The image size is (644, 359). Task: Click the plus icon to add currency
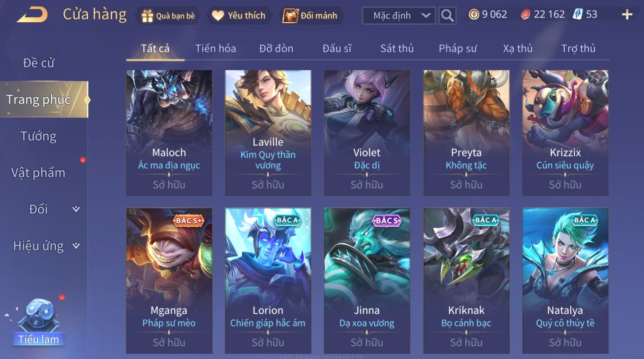[627, 15]
